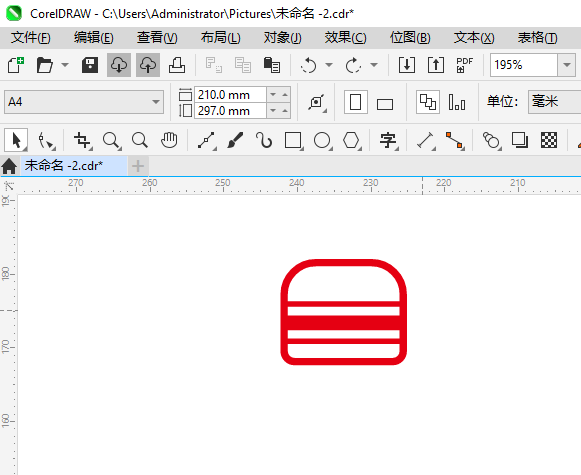Select the Freehand curve tool
This screenshot has width=581, height=475.
(207, 141)
